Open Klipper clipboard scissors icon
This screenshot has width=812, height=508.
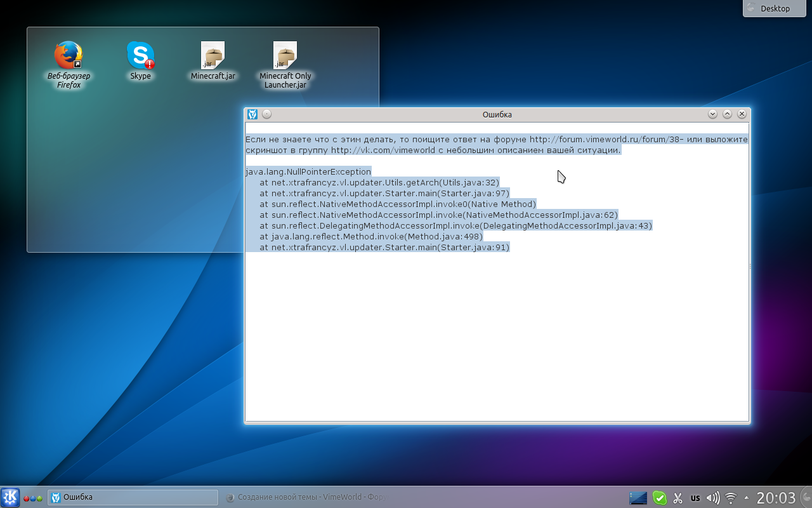click(678, 498)
